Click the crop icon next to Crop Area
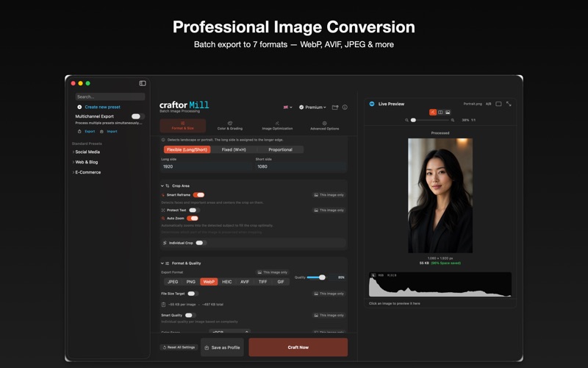588x368 pixels. click(x=168, y=186)
